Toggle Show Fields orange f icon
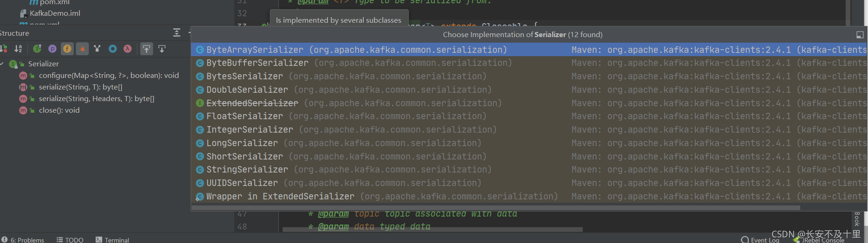This screenshot has width=868, height=243. pyautogui.click(x=67, y=49)
